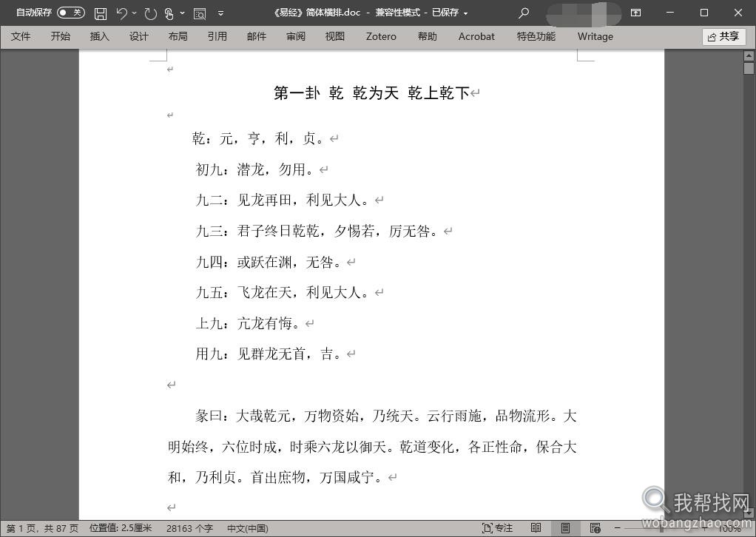Click the line 初九：潜龙，勿用。
The width and height of the screenshot is (756, 537).
[x=255, y=169]
